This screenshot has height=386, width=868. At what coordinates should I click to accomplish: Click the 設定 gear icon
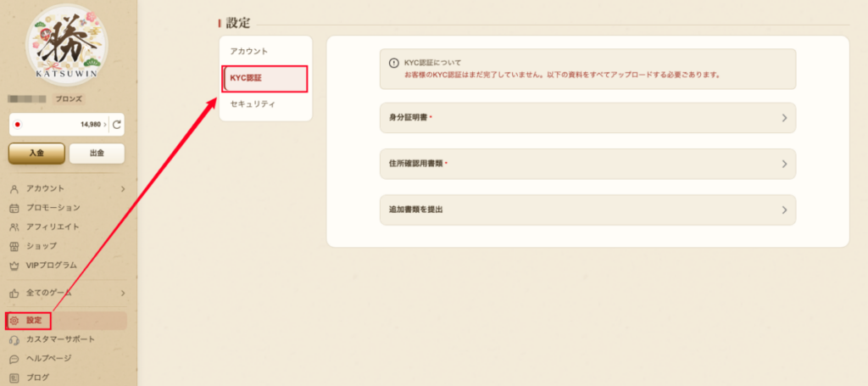pos(14,320)
